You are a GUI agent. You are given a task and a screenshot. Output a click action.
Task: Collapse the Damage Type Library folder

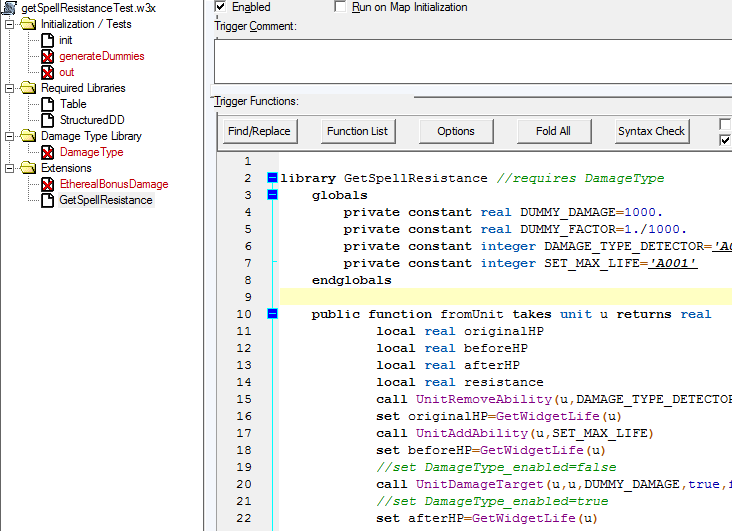pos(9,136)
